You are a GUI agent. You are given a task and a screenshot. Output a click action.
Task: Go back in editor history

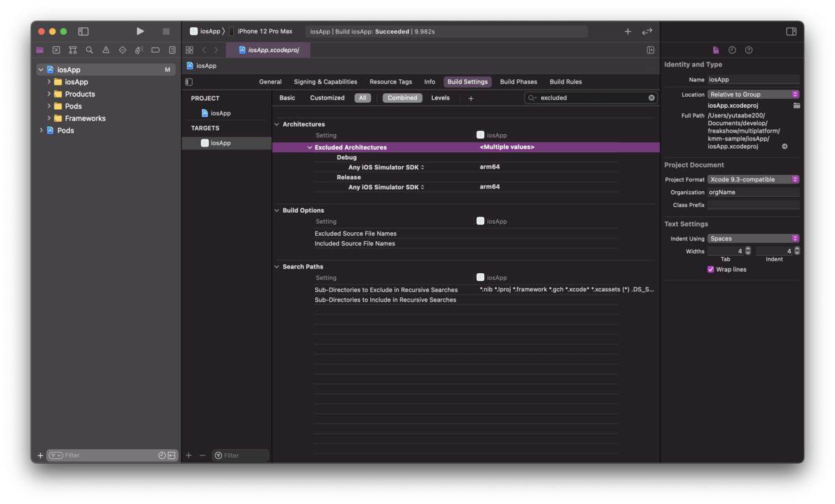tap(204, 50)
